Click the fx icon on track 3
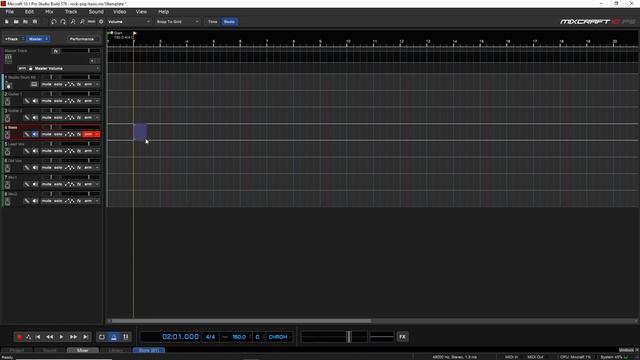Viewport: 640px width, 360px height. [79, 118]
